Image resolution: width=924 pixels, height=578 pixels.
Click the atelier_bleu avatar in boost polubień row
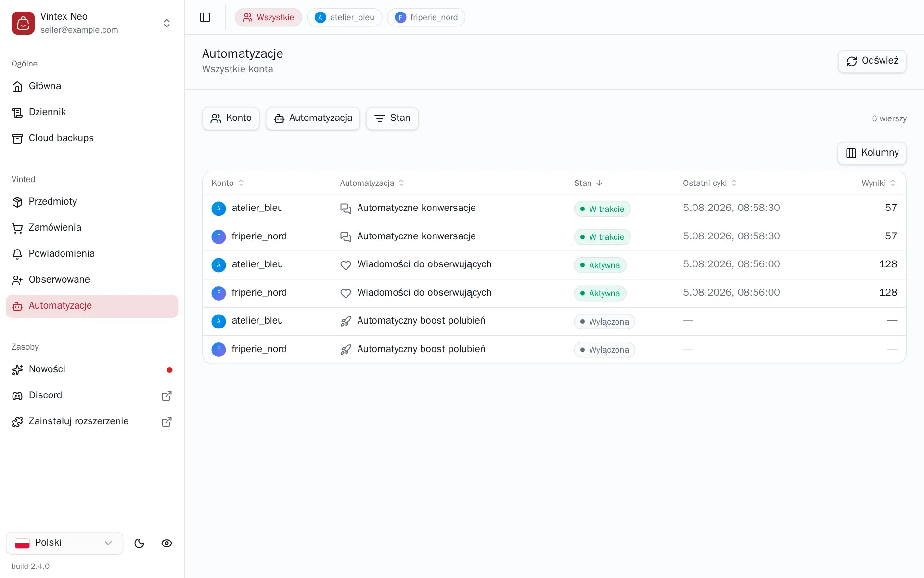(218, 321)
